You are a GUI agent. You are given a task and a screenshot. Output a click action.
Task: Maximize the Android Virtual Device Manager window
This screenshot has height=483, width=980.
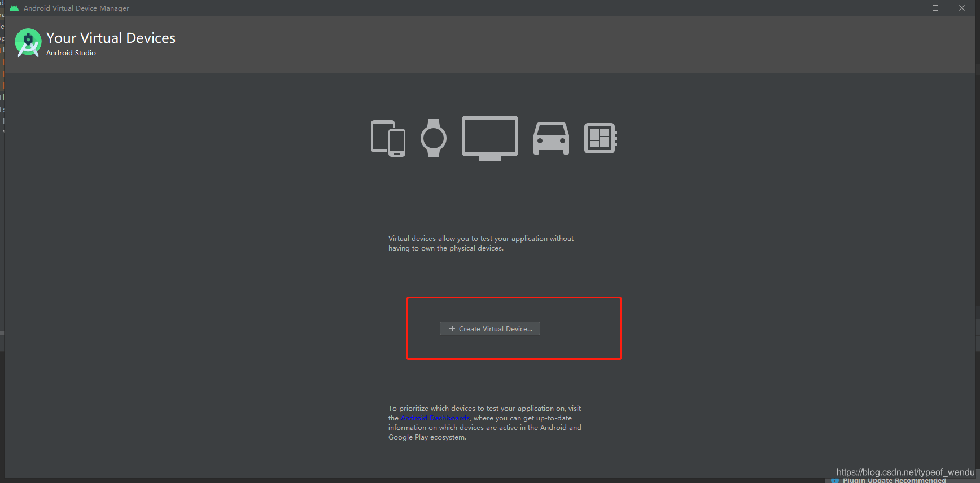point(935,8)
